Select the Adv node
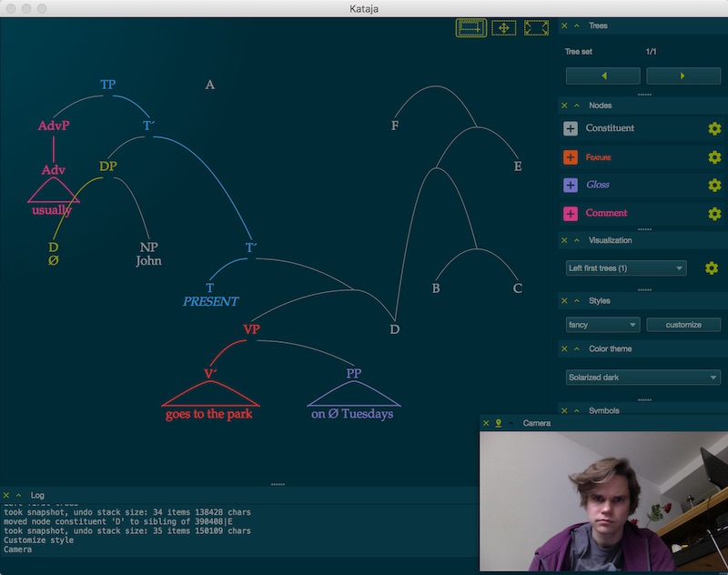 54,170
